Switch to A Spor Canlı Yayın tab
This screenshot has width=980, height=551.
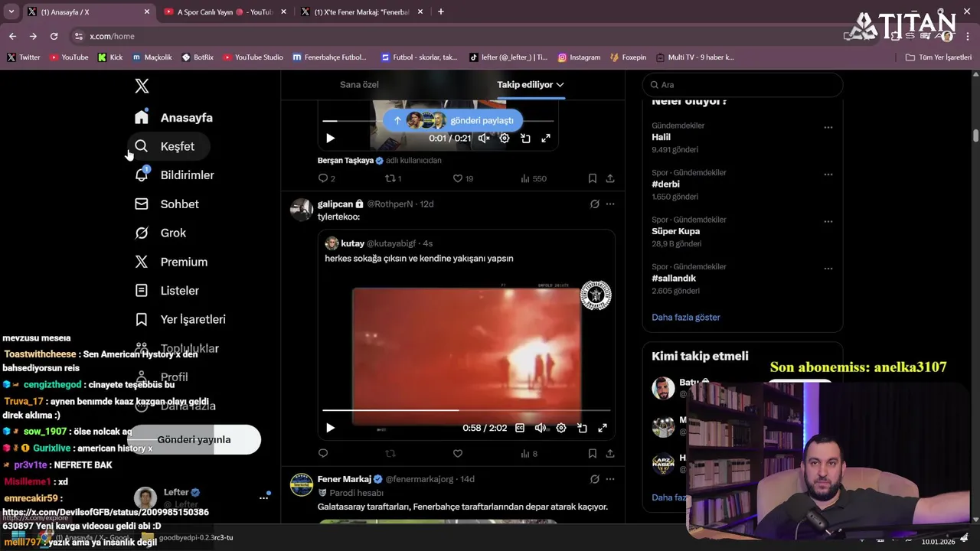point(224,12)
